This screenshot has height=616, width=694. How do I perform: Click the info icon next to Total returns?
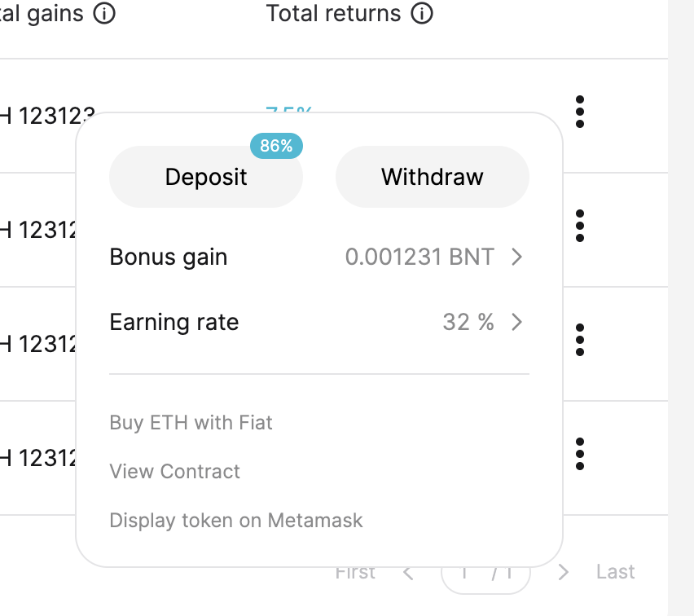(x=421, y=13)
